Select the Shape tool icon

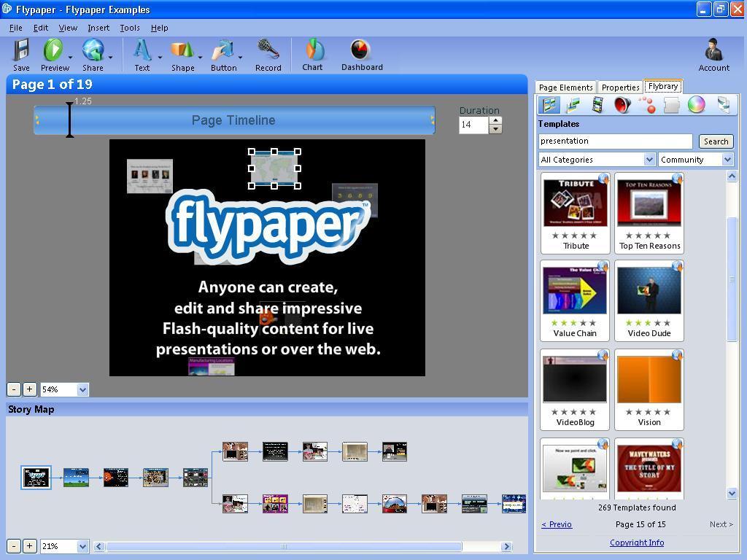182,50
